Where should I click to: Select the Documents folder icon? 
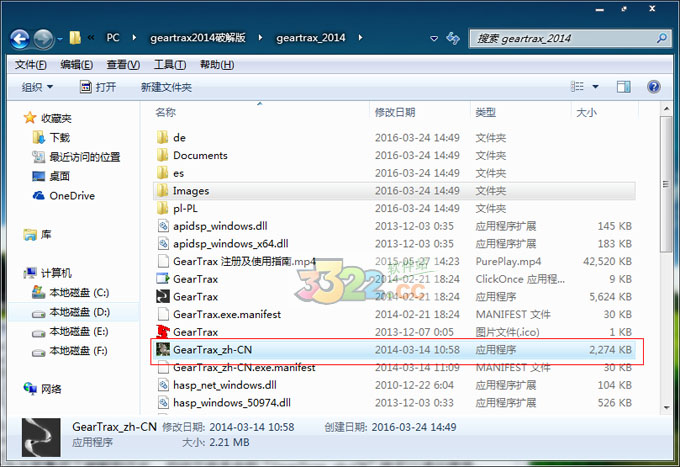(163, 155)
